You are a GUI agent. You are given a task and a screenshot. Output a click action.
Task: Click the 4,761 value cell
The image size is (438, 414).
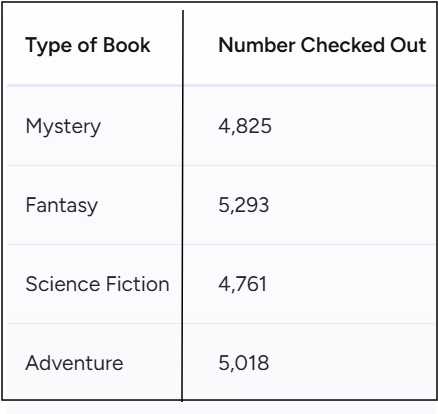point(243,284)
